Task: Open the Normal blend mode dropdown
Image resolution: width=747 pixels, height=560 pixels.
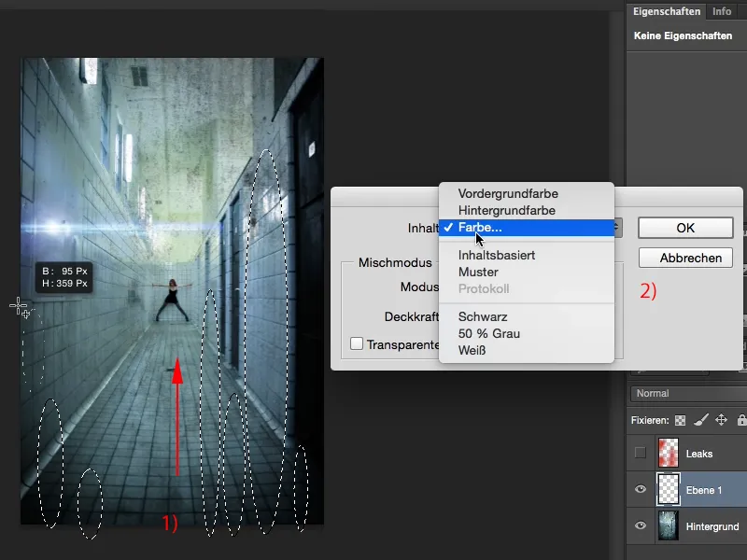Action: pos(686,393)
